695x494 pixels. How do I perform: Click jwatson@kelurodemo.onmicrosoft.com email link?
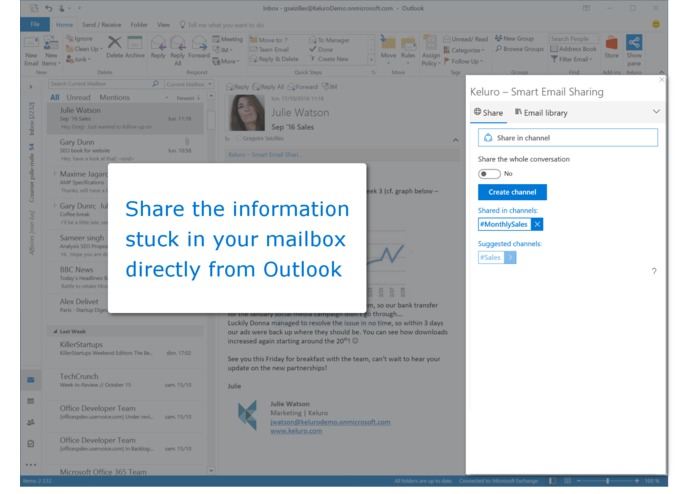tap(330, 422)
